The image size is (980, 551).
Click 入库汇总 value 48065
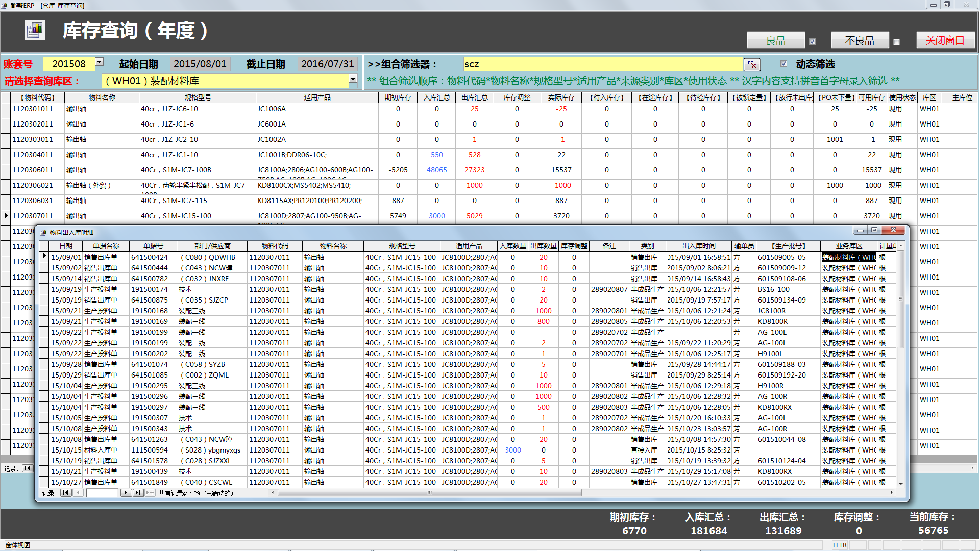437,170
